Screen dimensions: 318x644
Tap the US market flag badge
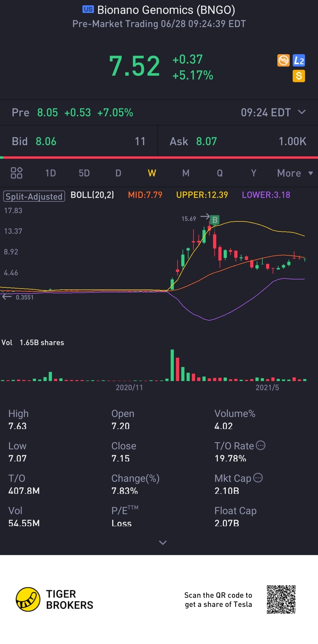point(88,9)
